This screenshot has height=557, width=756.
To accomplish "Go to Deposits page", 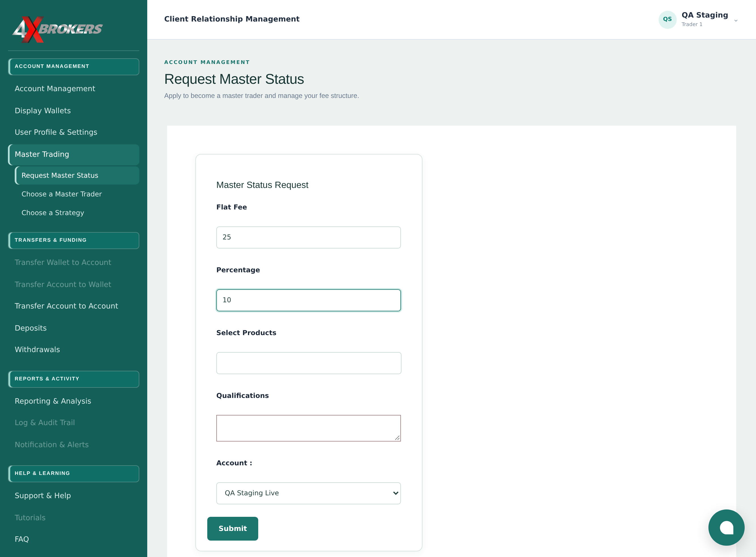I will pos(30,328).
